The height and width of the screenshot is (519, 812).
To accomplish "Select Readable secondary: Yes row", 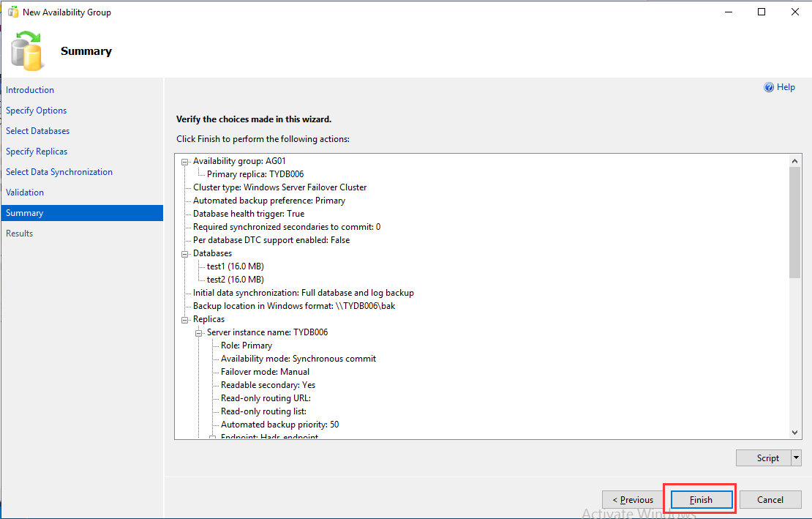I will click(x=268, y=385).
